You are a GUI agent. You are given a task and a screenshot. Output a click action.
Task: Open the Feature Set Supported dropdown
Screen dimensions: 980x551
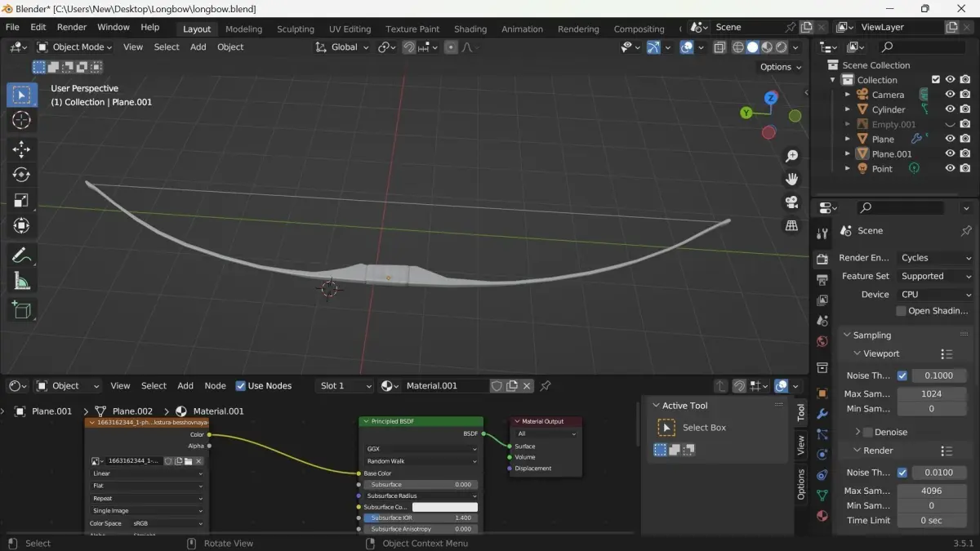click(936, 276)
